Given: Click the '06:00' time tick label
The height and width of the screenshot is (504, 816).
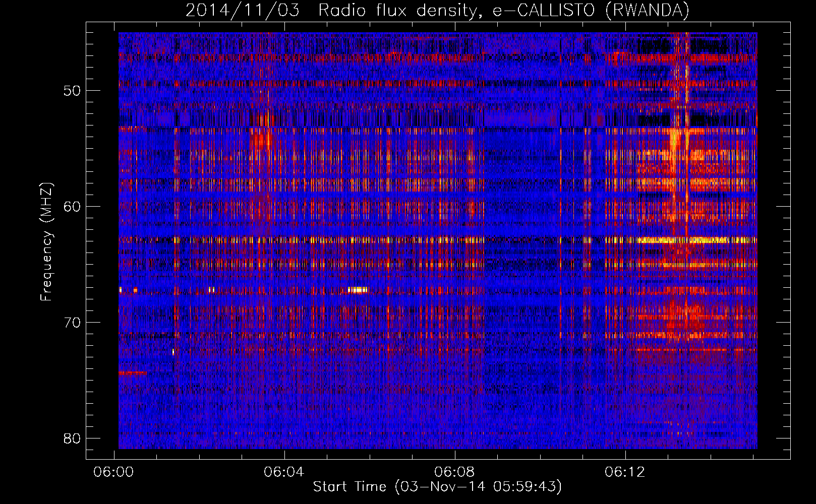Looking at the screenshot, I should pyautogui.click(x=113, y=472).
